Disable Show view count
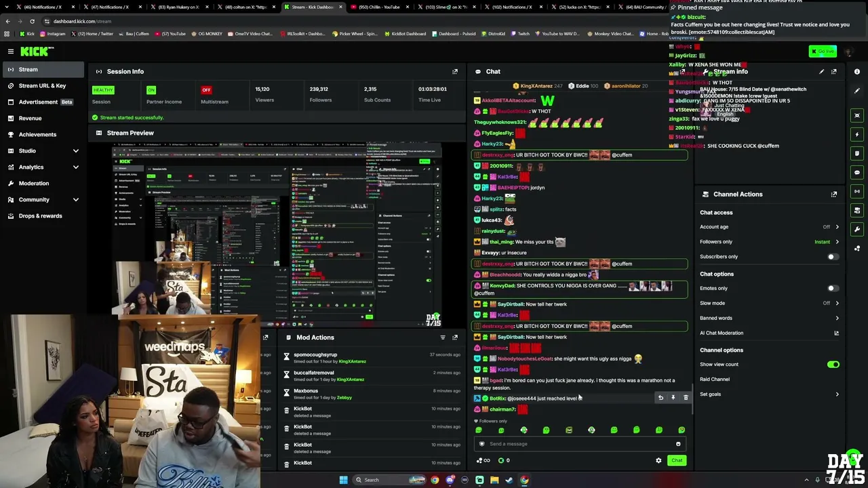The height and width of the screenshot is (488, 868). point(833,365)
